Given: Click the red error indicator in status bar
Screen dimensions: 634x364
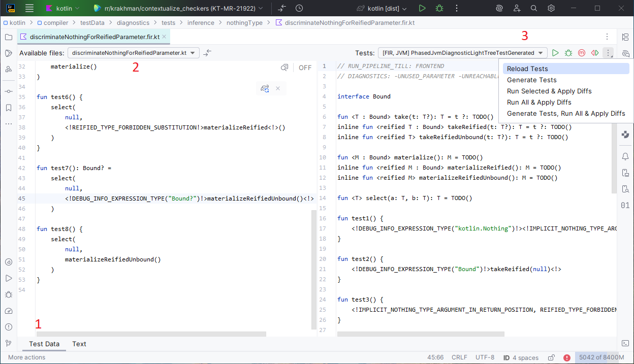Looking at the screenshot, I should [567, 357].
